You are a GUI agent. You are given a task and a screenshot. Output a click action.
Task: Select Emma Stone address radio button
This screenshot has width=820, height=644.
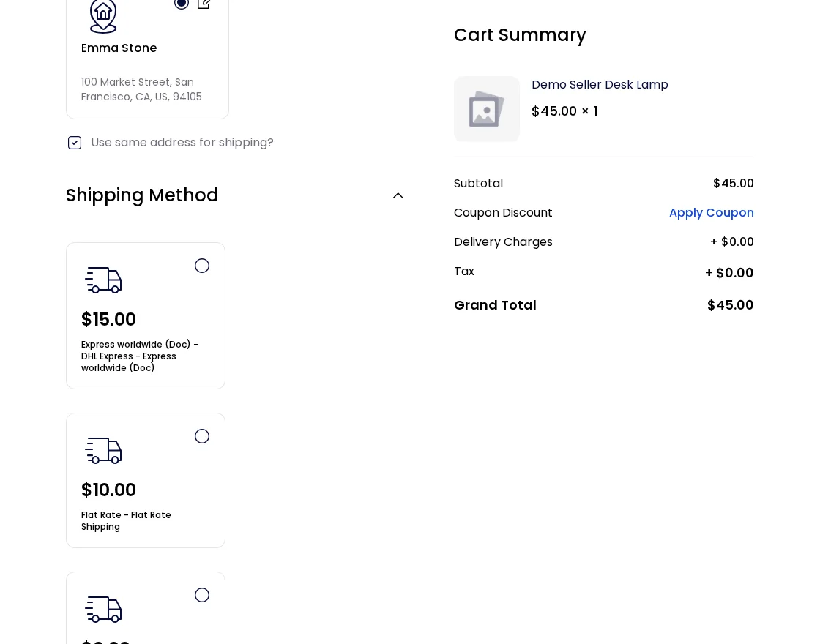182,3
